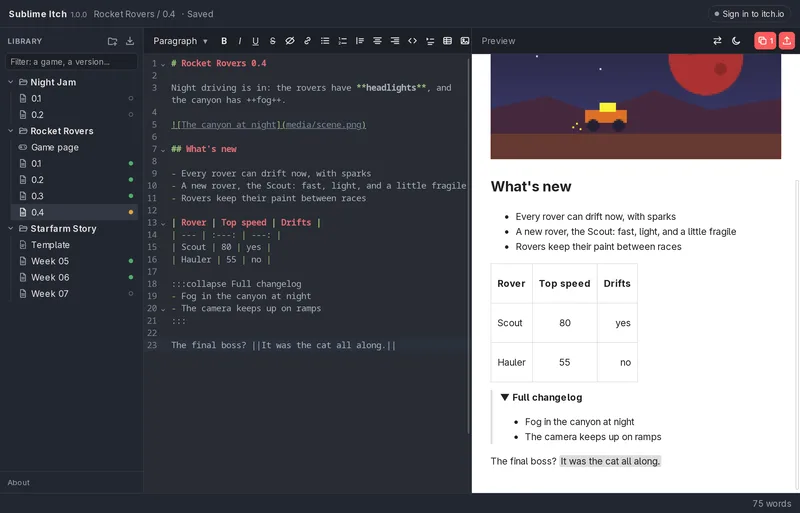The image size is (800, 513).
Task: Click the Library filter input field
Action: coord(71,62)
